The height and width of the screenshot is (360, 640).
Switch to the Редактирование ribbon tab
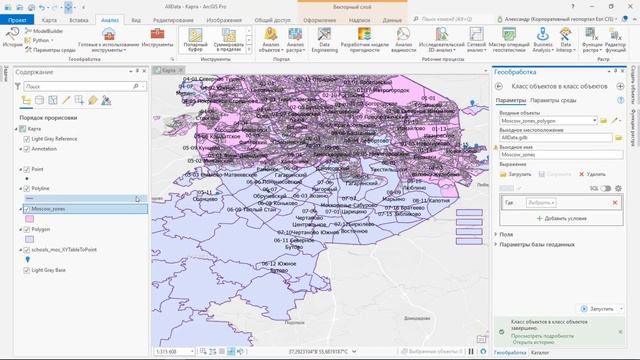click(173, 20)
